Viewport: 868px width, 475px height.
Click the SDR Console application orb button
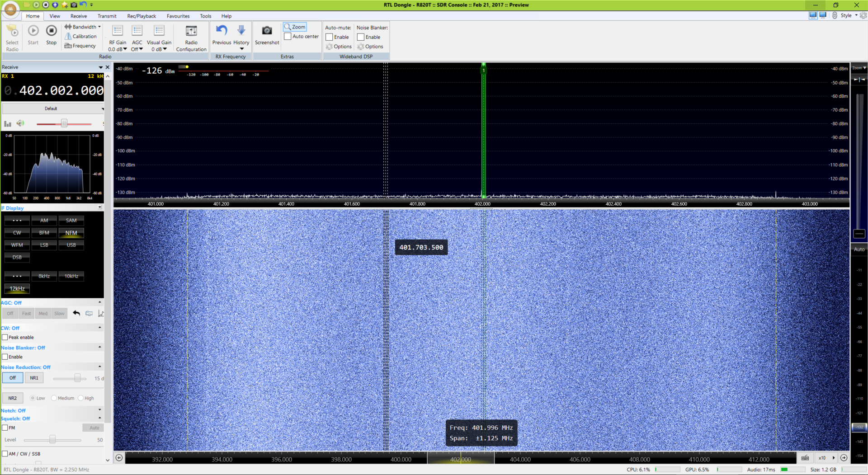10,9
